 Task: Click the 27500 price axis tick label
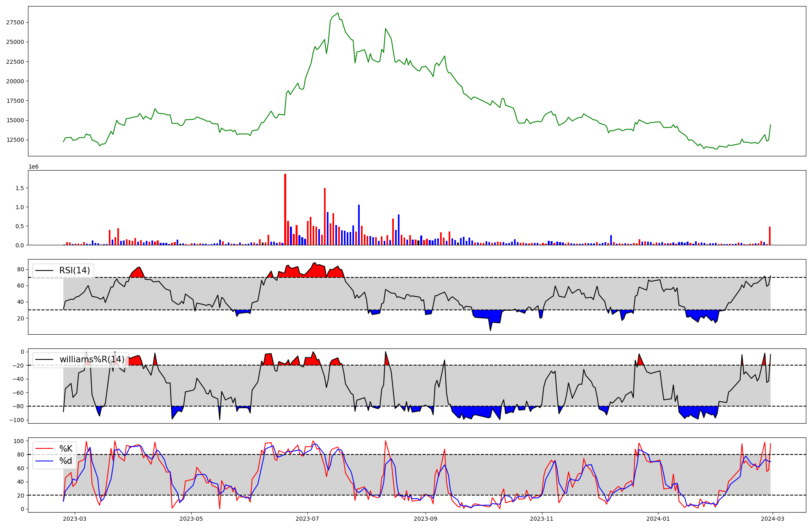click(15, 22)
